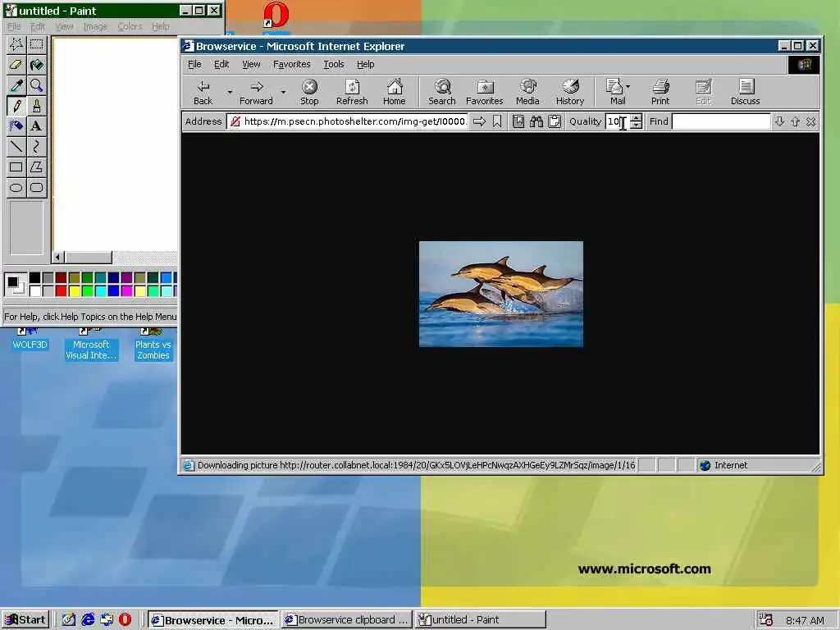Open the Back button history dropdown arrow

(230, 92)
